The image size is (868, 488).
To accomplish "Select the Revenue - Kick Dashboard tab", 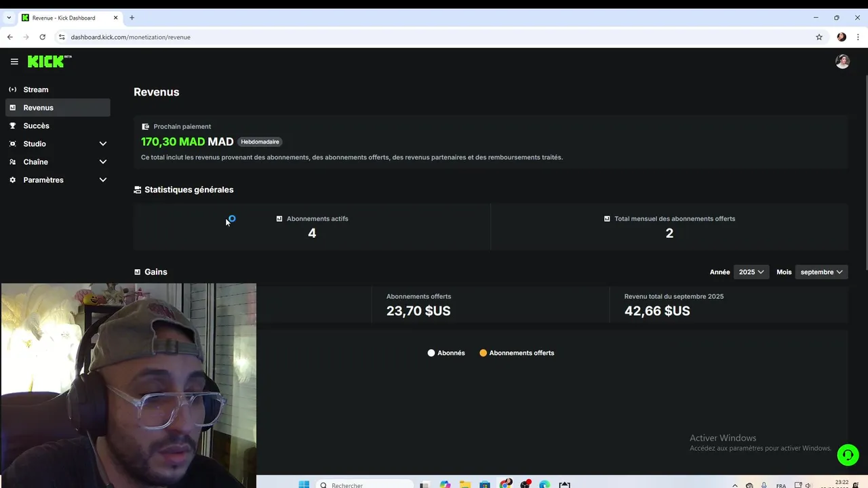I will (x=69, y=18).
